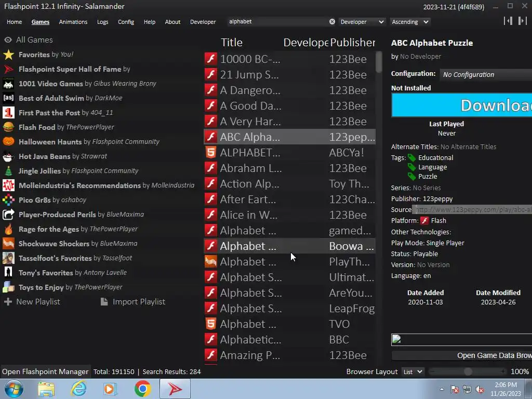The height and width of the screenshot is (399, 532).
Task: Click Import Playlist
Action: pyautogui.click(x=133, y=302)
